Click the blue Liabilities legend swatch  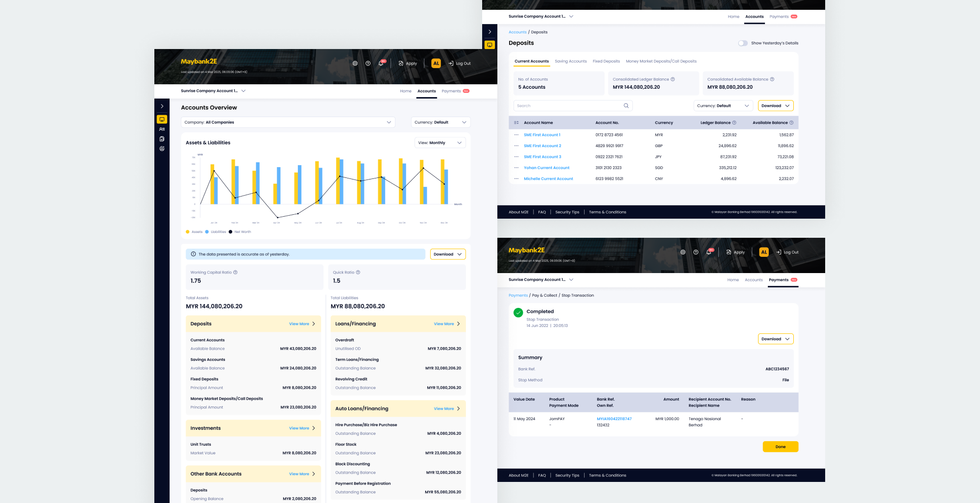(207, 232)
